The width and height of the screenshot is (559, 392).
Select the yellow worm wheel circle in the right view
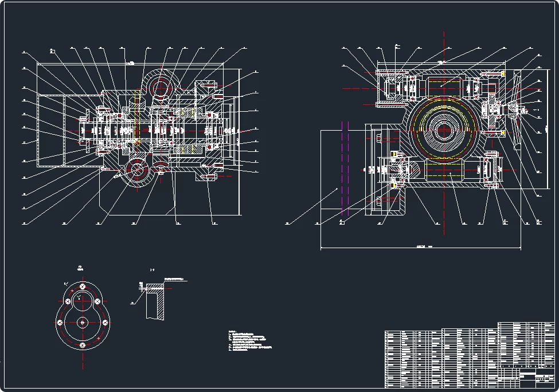(444, 130)
